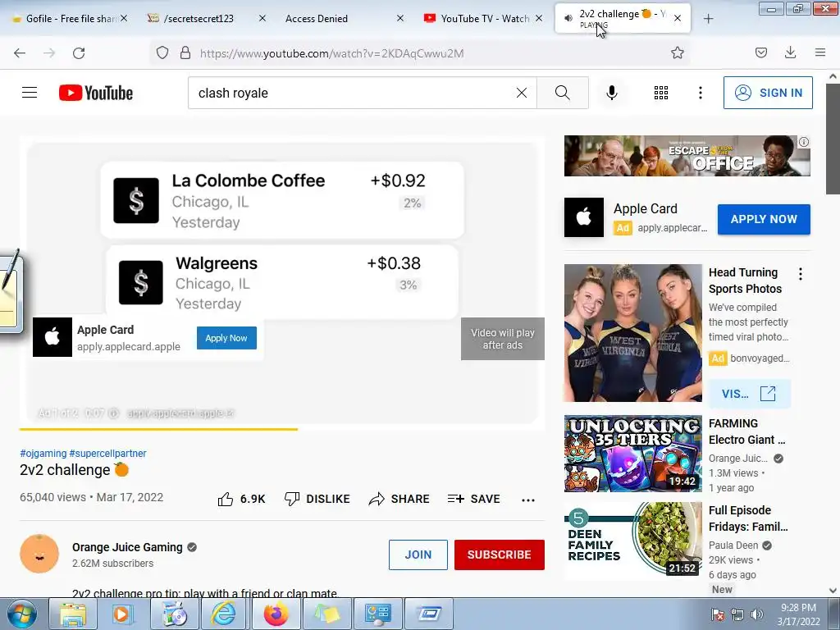
Task: Open ad info icon on Escape Office banner
Action: [804, 142]
